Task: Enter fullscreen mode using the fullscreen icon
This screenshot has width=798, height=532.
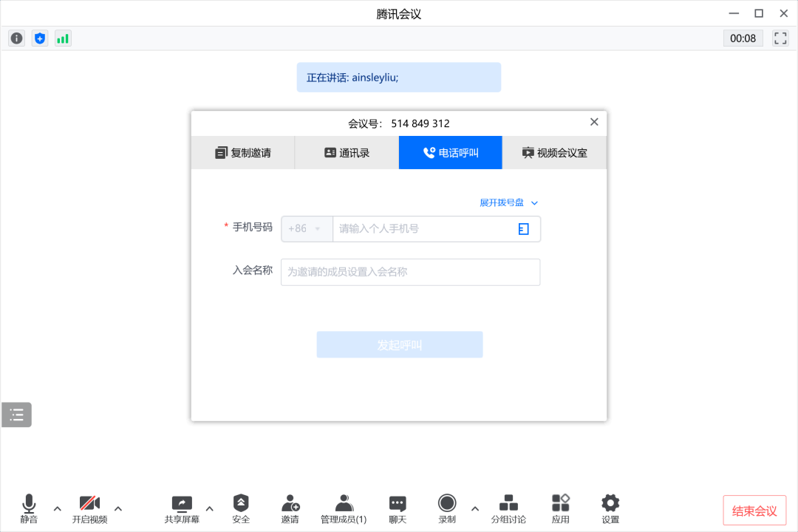Action: click(780, 38)
